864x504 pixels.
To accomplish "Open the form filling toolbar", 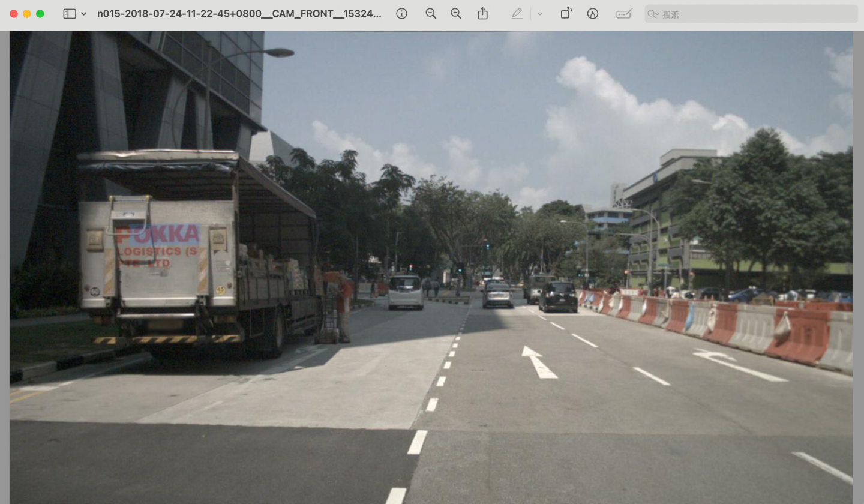I will coord(624,14).
